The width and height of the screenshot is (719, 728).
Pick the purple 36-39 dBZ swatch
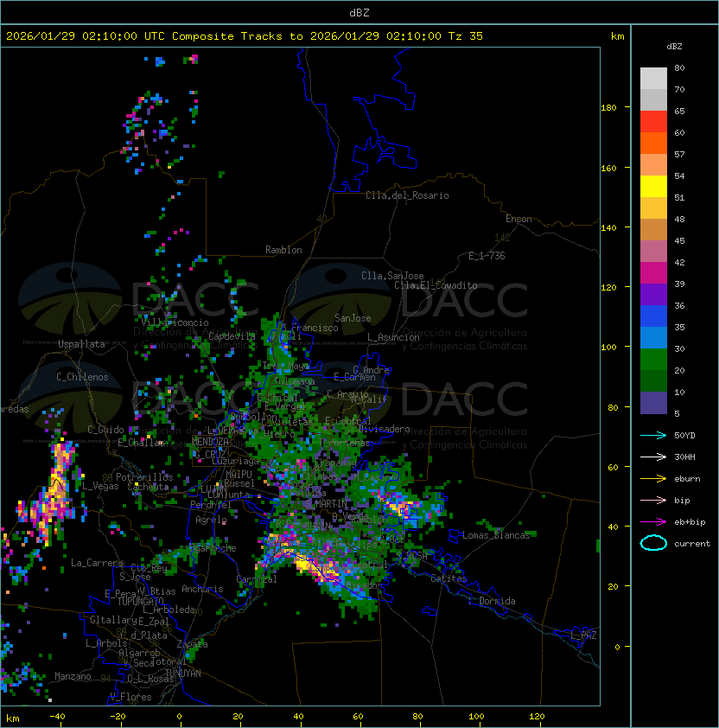653,294
